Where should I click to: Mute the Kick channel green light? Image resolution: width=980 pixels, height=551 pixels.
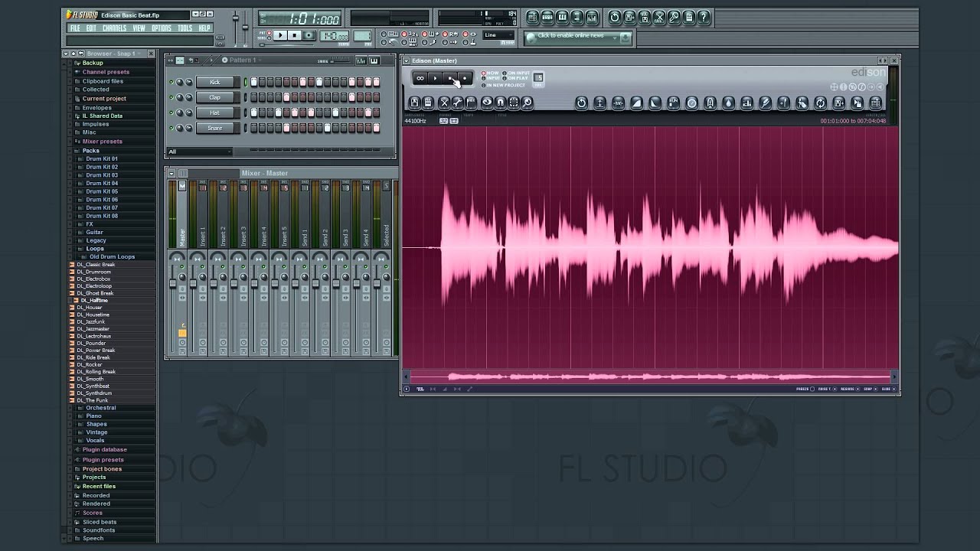coord(170,83)
